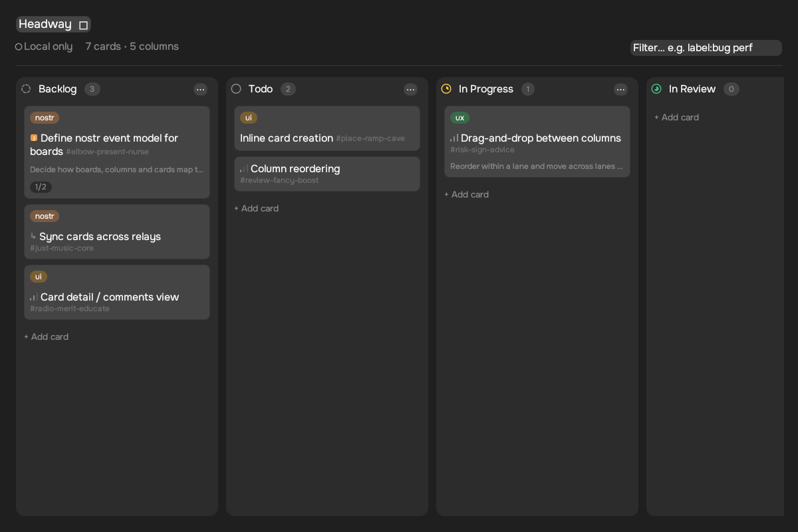Open the Todo column options menu
Image resolution: width=798 pixels, height=532 pixels.
(411, 89)
